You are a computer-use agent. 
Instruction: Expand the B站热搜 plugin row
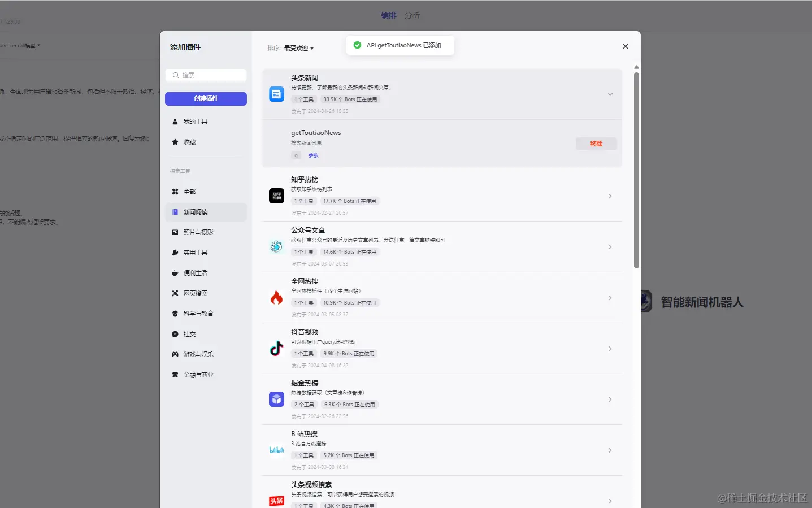tap(610, 450)
